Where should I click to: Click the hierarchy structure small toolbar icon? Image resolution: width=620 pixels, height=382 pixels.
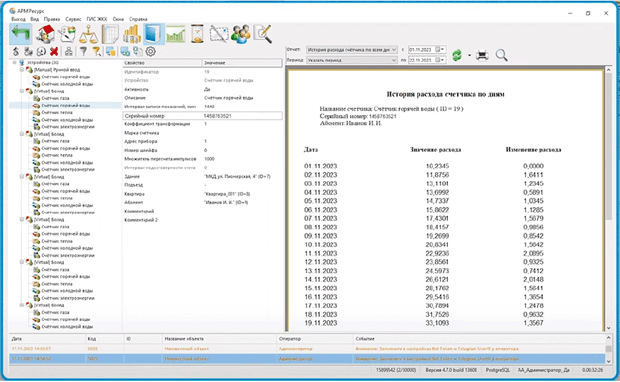pos(69,51)
